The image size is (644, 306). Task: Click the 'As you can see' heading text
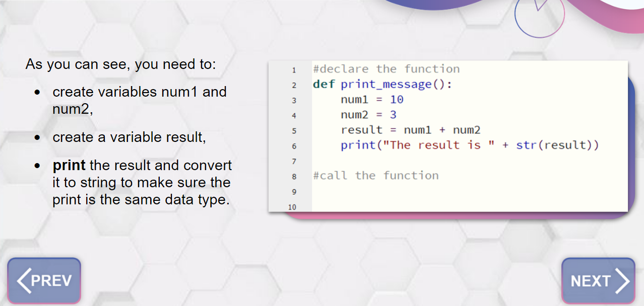[121, 64]
